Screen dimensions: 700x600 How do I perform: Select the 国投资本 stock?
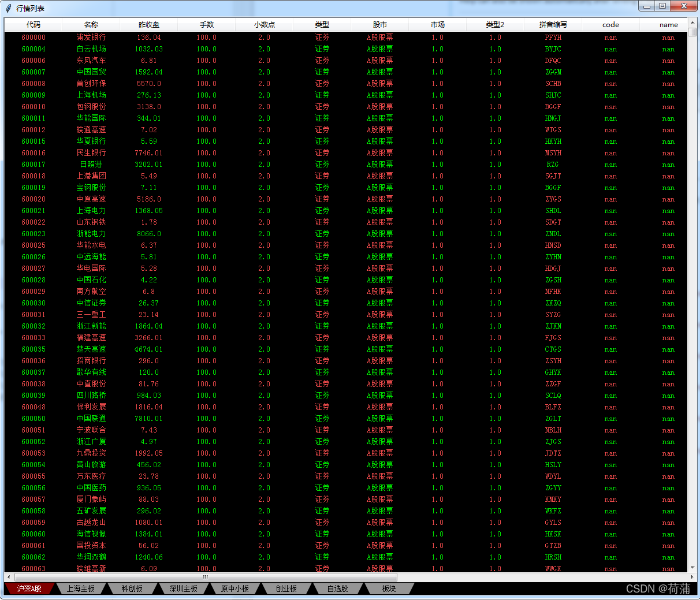click(x=91, y=546)
